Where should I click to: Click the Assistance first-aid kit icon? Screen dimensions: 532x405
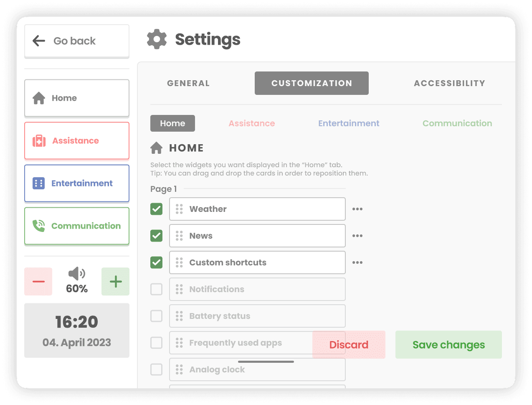click(x=39, y=141)
